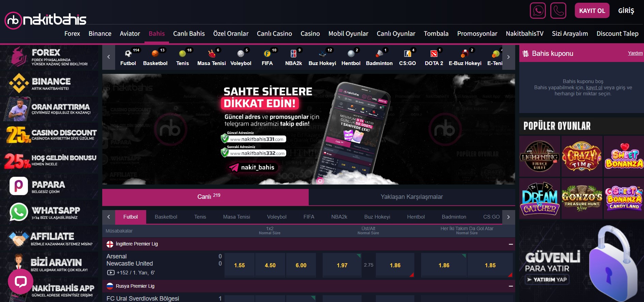Open the live stream icon for Arsenal match
The width and height of the screenshot is (644, 302).
click(111, 273)
